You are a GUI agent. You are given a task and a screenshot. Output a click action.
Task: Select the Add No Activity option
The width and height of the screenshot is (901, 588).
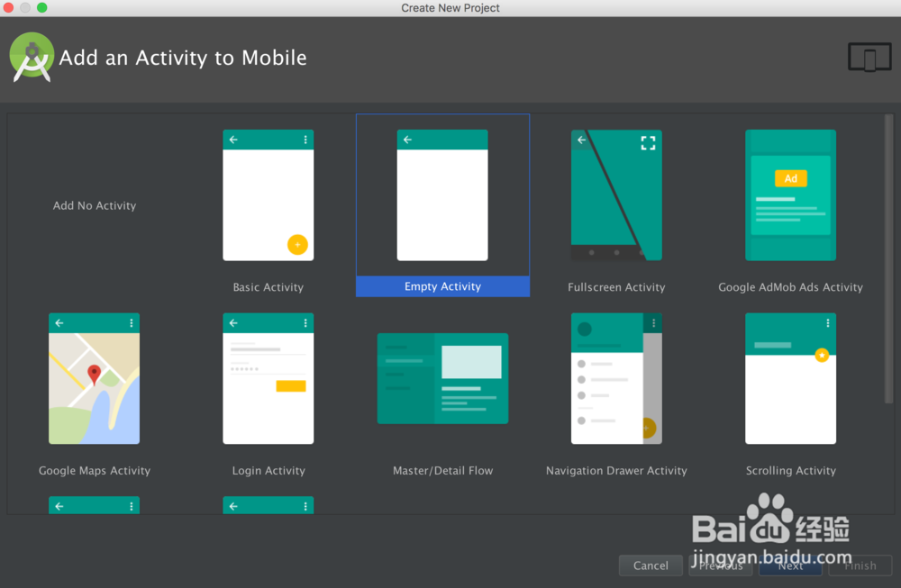point(95,205)
